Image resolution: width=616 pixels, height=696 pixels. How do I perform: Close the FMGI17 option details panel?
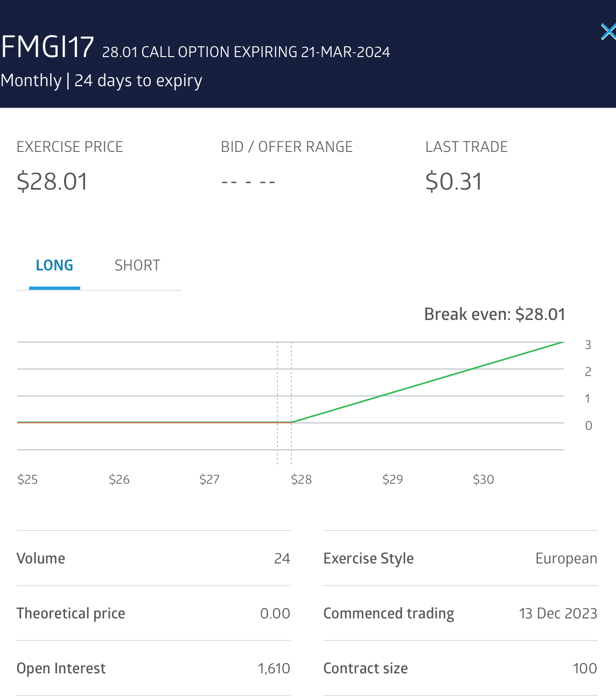(607, 32)
